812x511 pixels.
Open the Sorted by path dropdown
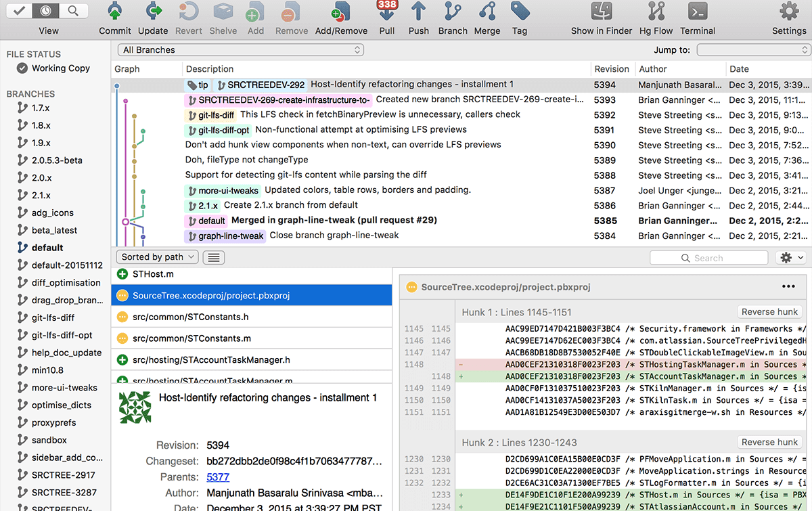[157, 257]
